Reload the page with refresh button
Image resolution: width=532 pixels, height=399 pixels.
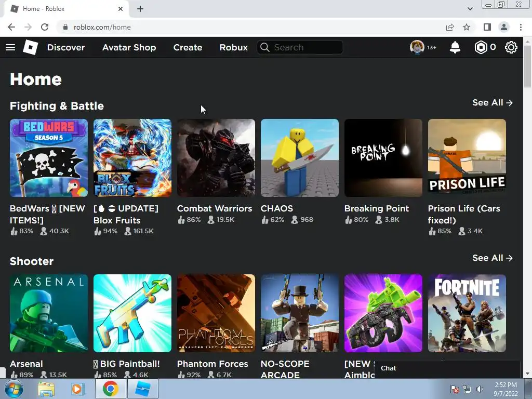pyautogui.click(x=45, y=27)
